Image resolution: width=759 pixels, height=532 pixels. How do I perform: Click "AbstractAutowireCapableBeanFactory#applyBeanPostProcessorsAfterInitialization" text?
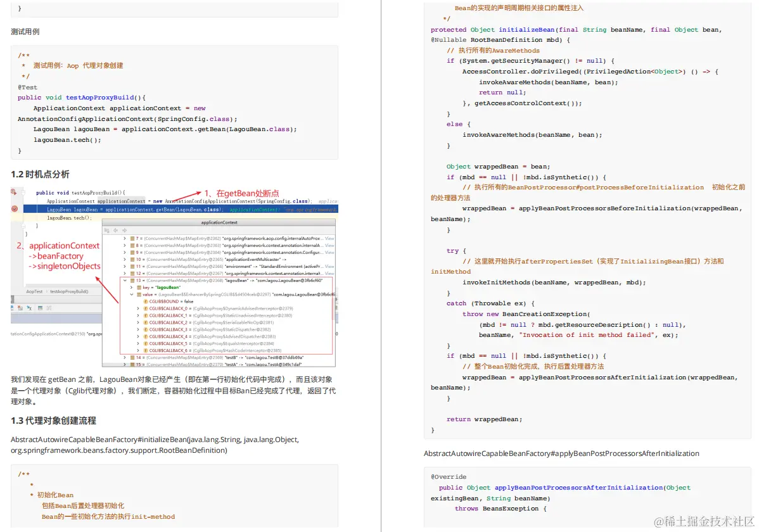pos(561,453)
